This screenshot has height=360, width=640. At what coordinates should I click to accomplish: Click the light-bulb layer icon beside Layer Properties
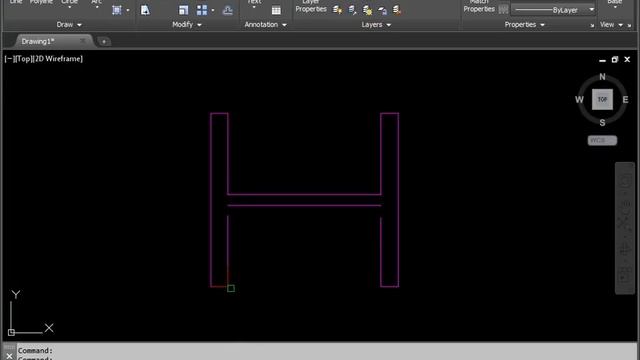pos(337,10)
